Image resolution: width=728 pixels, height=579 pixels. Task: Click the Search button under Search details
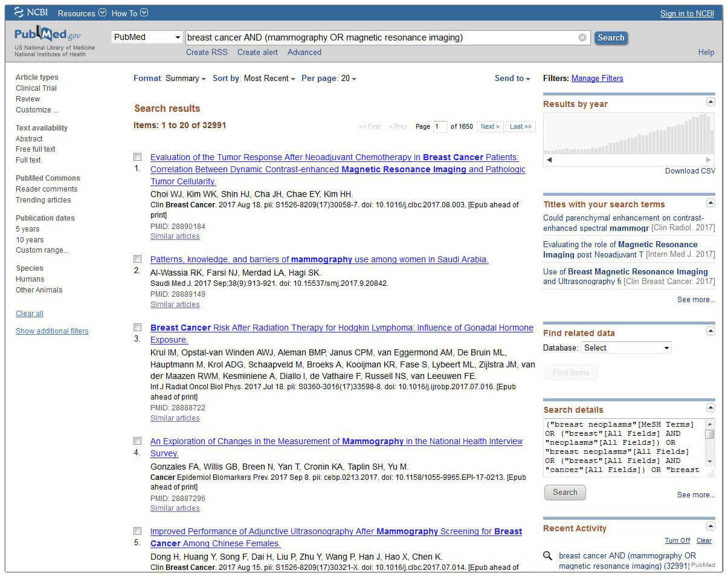pyautogui.click(x=565, y=492)
